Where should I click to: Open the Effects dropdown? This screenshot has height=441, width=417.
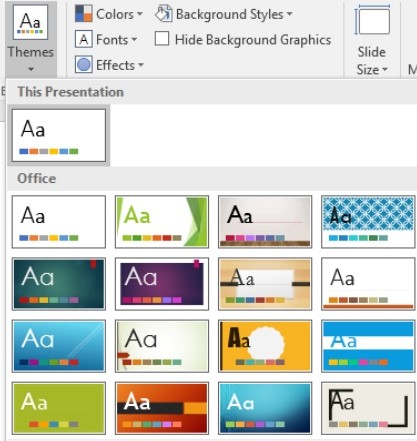coord(109,65)
